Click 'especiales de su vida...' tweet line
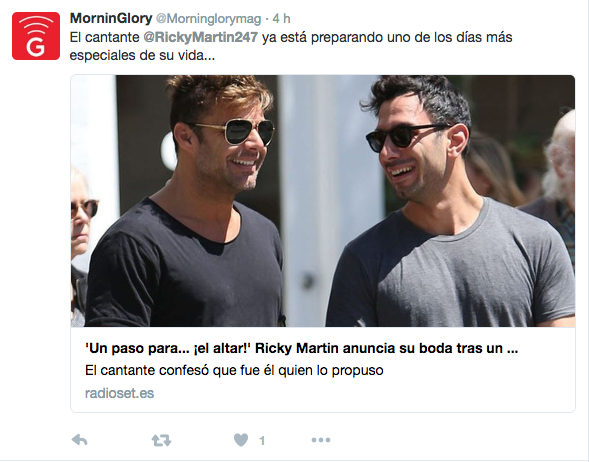The height and width of the screenshot is (462, 589). tap(142, 55)
